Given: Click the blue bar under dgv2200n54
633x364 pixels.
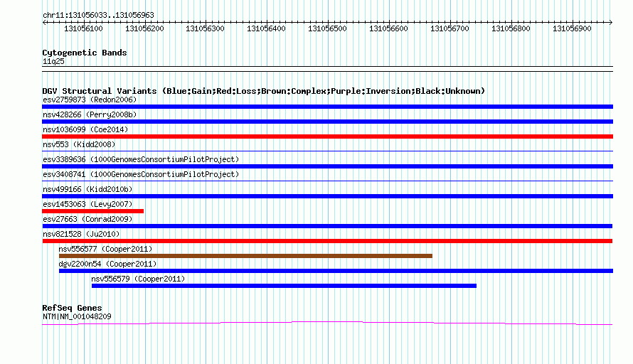Looking at the screenshot, I should pos(336,271).
